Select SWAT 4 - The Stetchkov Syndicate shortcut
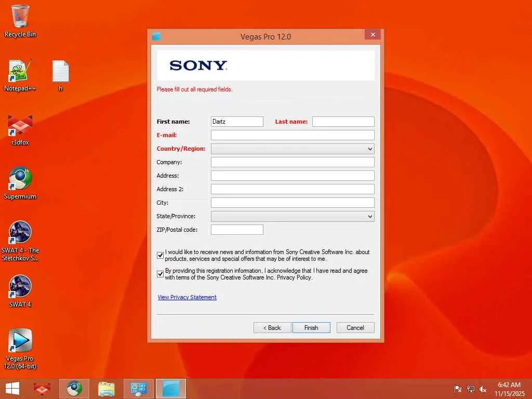532x399 pixels. [20, 241]
